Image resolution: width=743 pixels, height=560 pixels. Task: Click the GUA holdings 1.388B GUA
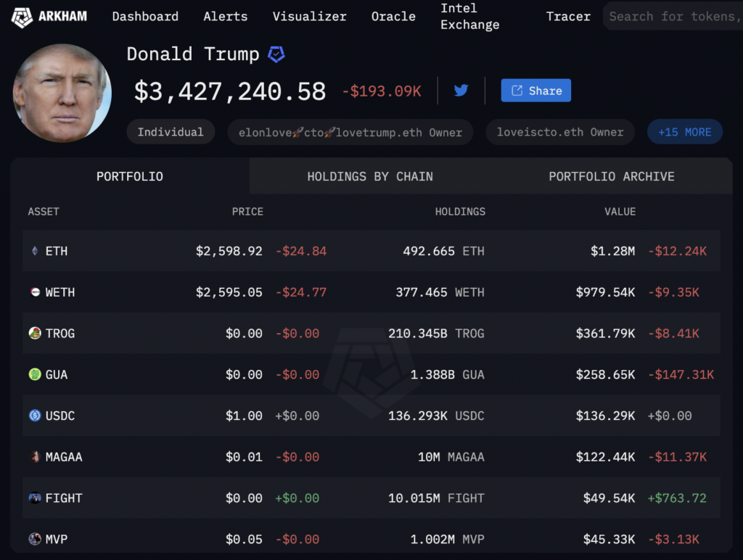(447, 375)
